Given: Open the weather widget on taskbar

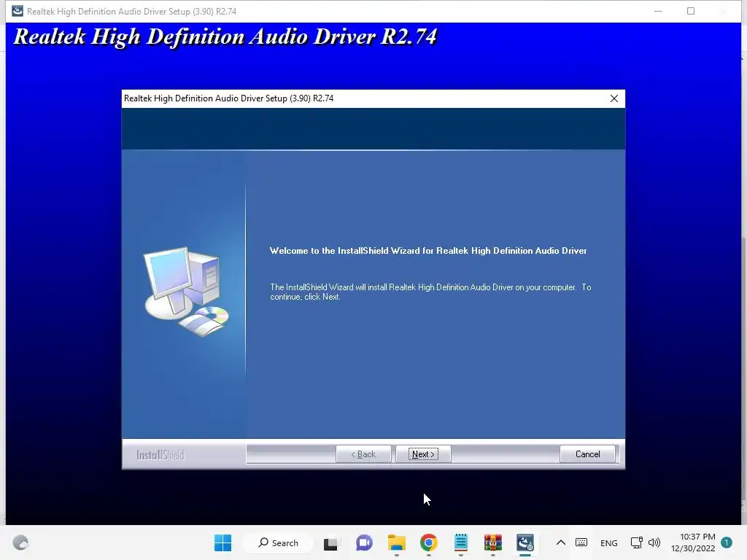Looking at the screenshot, I should point(20,542).
